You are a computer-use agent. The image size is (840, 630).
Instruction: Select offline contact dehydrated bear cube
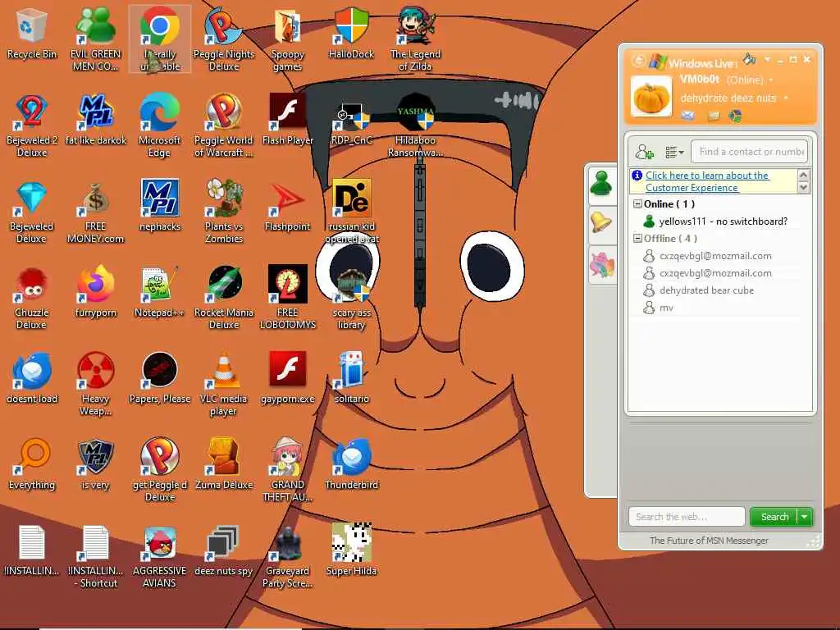[x=706, y=290]
